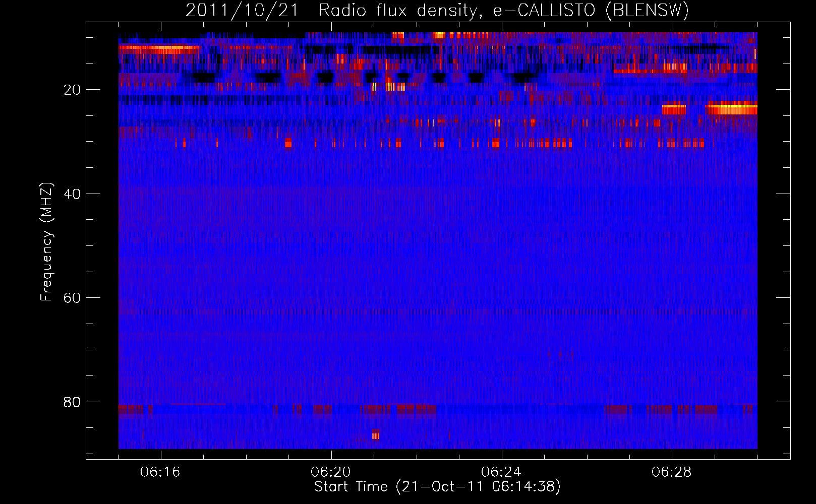Click the "06:24" time tick label

501,472
